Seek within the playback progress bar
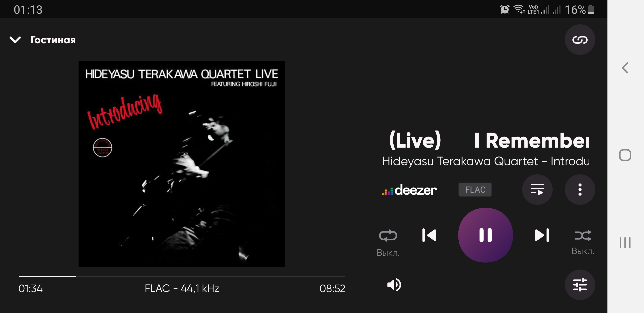Image resolution: width=644 pixels, height=313 pixels. point(182,276)
